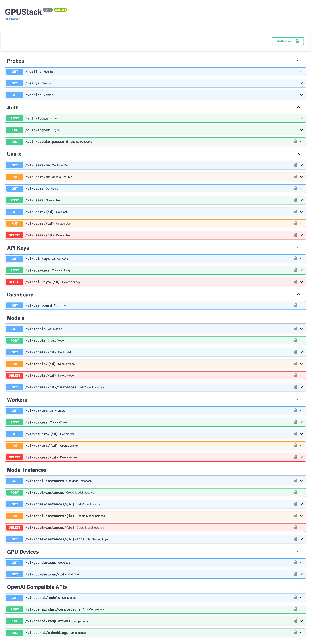Viewport: 312px width, 644px height.
Task: Open the GET Get Model Instance endpoint
Action: [155, 504]
